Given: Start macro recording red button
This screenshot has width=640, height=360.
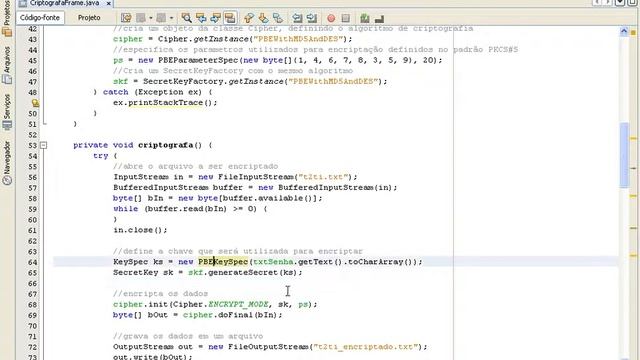Looking at the screenshot, I should coord(331,18).
